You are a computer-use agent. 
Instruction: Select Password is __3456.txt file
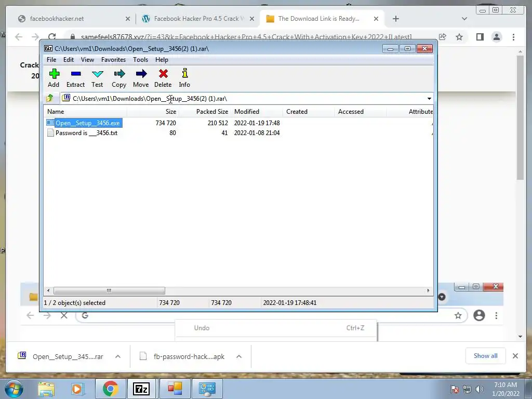pyautogui.click(x=83, y=133)
